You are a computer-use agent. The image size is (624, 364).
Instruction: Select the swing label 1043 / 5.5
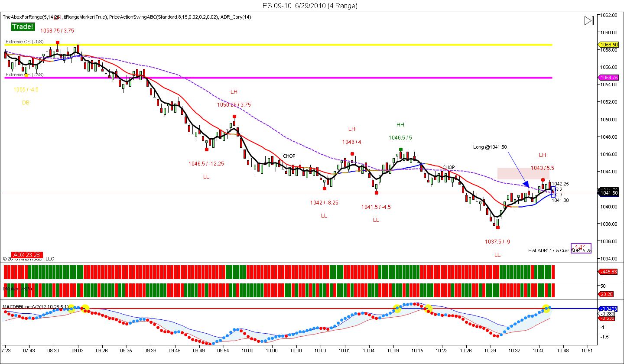[543, 168]
